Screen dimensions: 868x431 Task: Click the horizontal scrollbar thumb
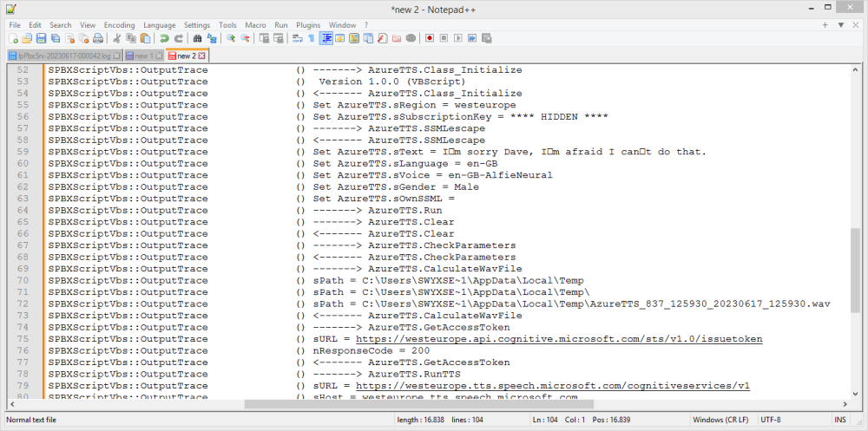(419, 404)
